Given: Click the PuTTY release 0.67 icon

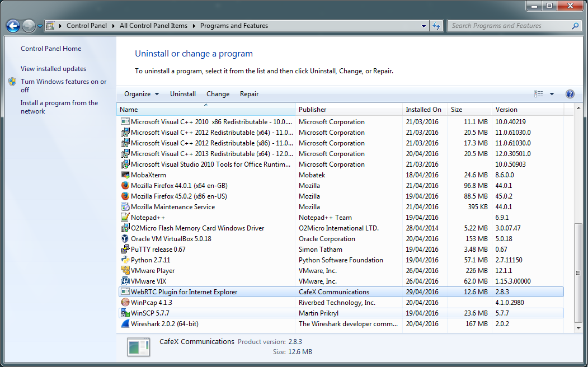Looking at the screenshot, I should pyautogui.click(x=125, y=250).
